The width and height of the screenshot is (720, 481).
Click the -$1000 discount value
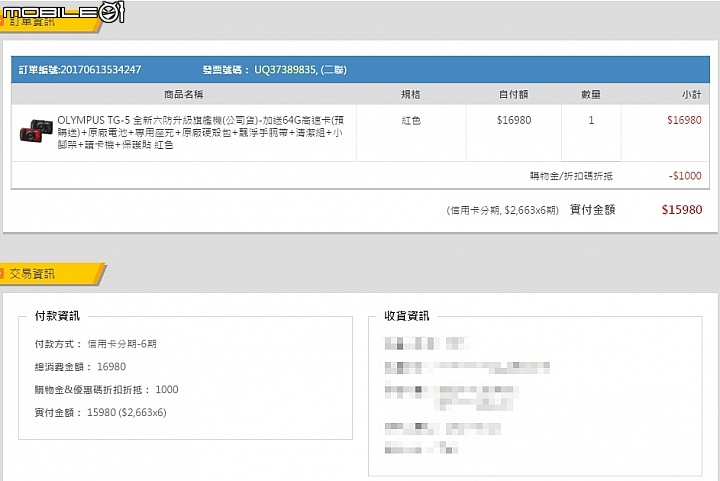[685, 176]
